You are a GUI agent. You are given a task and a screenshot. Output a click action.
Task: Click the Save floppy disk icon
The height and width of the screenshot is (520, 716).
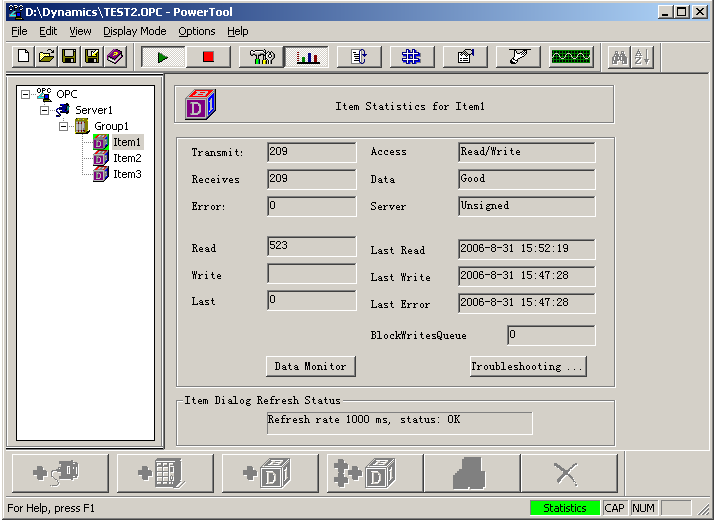(x=69, y=57)
